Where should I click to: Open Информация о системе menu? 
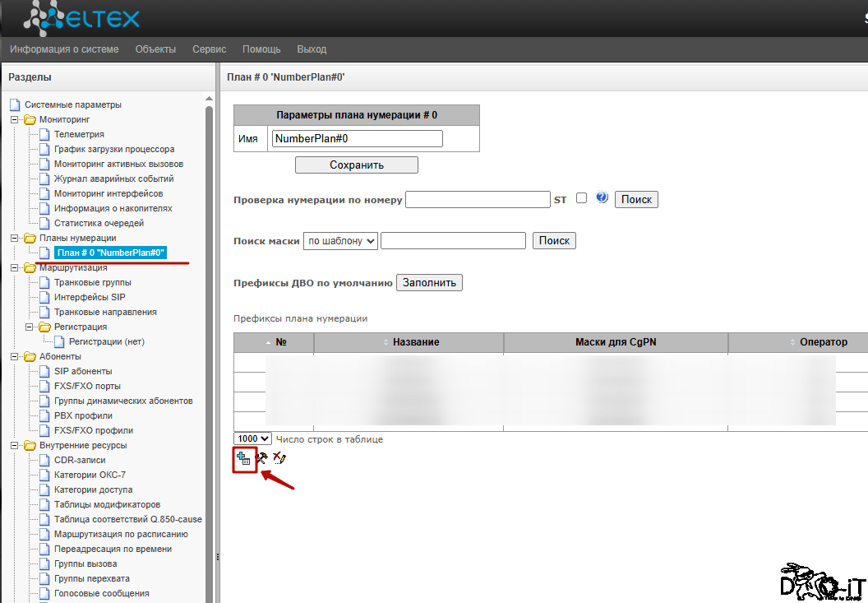click(64, 49)
